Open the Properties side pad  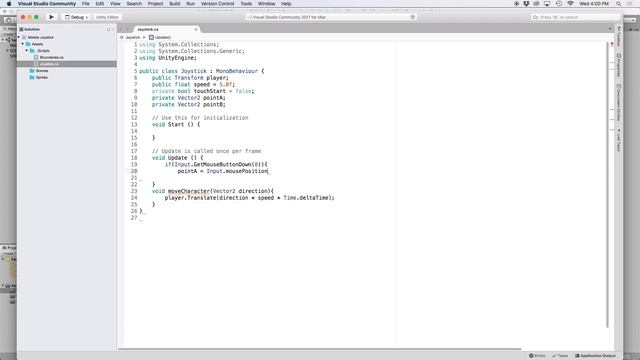click(619, 64)
